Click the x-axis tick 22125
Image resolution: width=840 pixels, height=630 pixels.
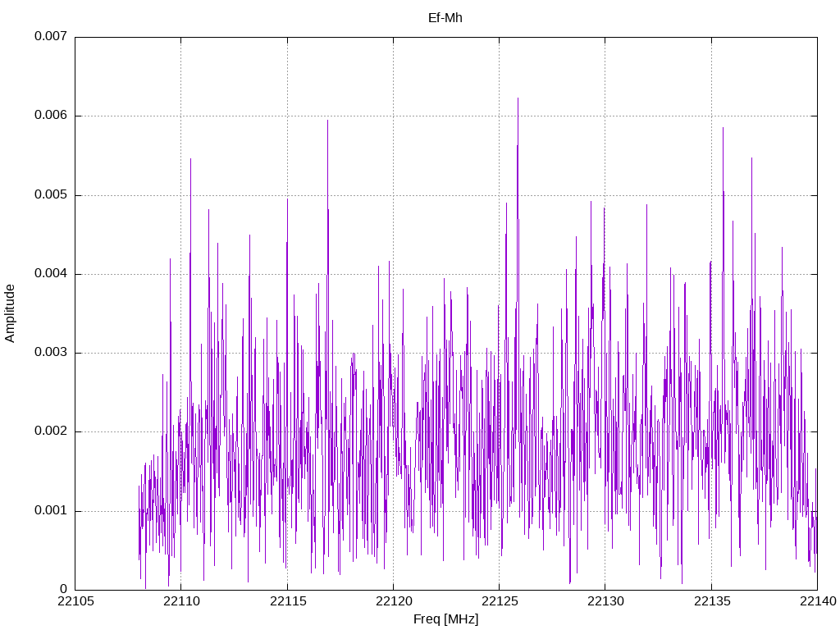click(500, 601)
